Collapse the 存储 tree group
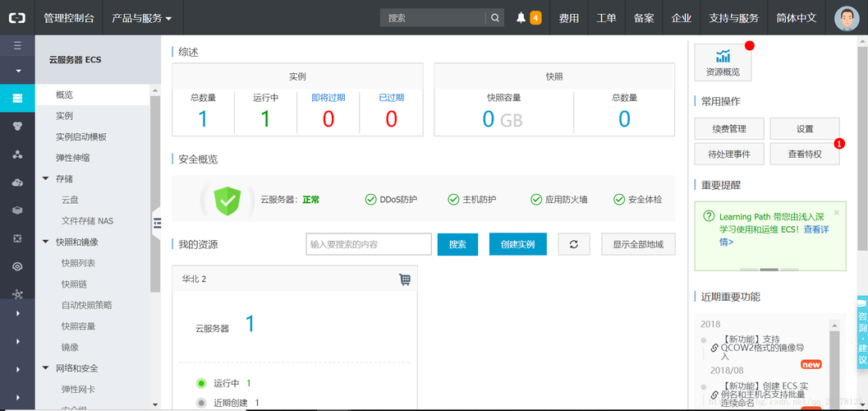 46,178
